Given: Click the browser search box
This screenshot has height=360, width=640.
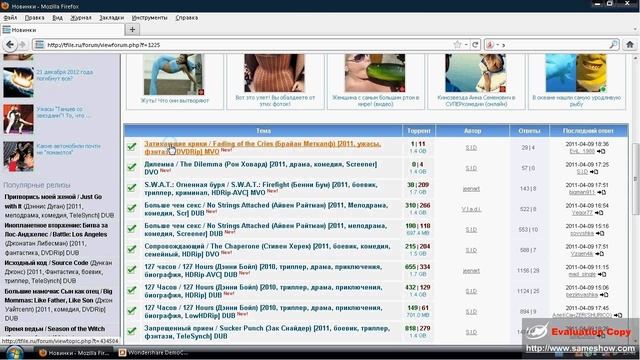Looking at the screenshot, I should pos(553,45).
